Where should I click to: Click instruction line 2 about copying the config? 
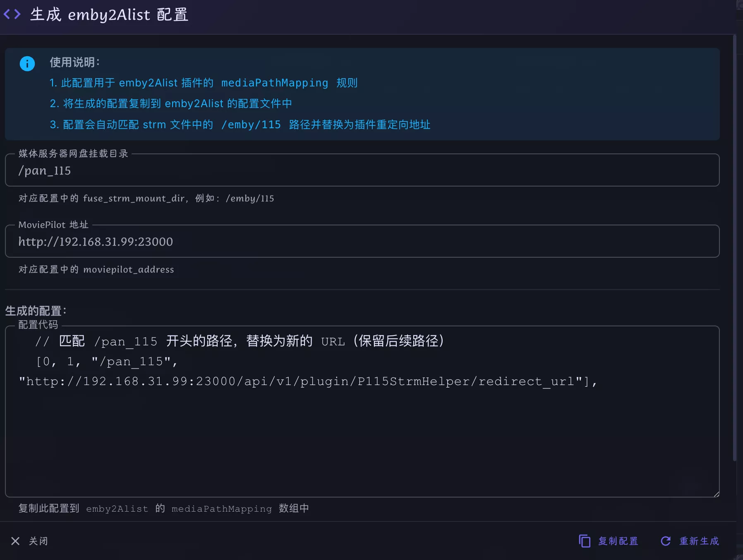tap(170, 103)
